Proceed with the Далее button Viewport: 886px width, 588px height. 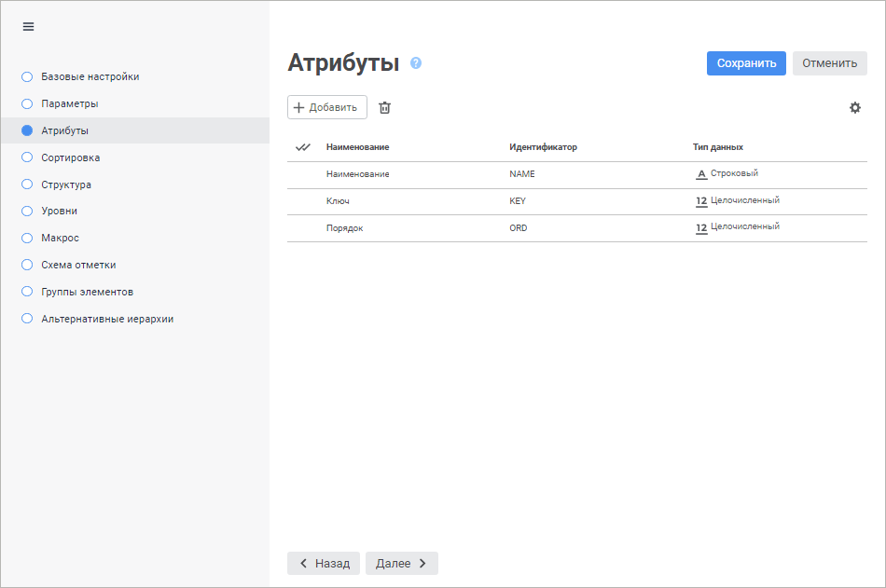(x=401, y=563)
